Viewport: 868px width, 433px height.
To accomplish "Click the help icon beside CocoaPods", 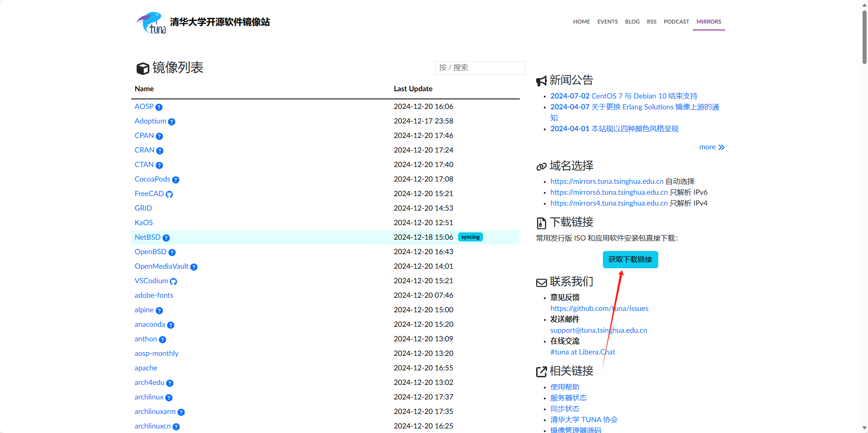I will [x=176, y=180].
